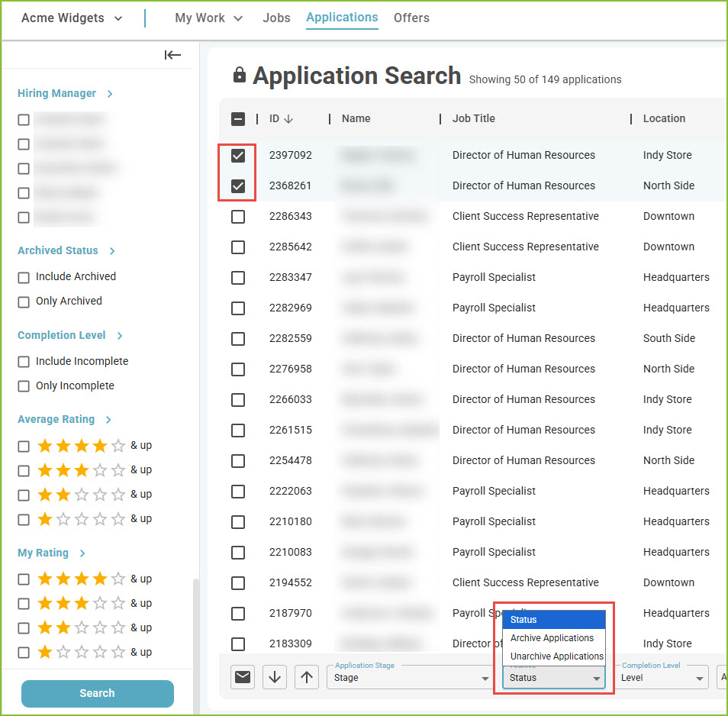Image resolution: width=728 pixels, height=716 pixels.
Task: Click application ID 2261515
Action: pos(290,430)
